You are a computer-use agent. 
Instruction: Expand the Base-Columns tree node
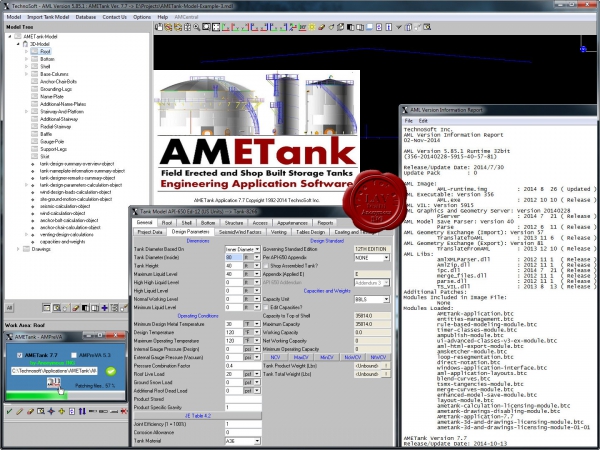coord(26,74)
